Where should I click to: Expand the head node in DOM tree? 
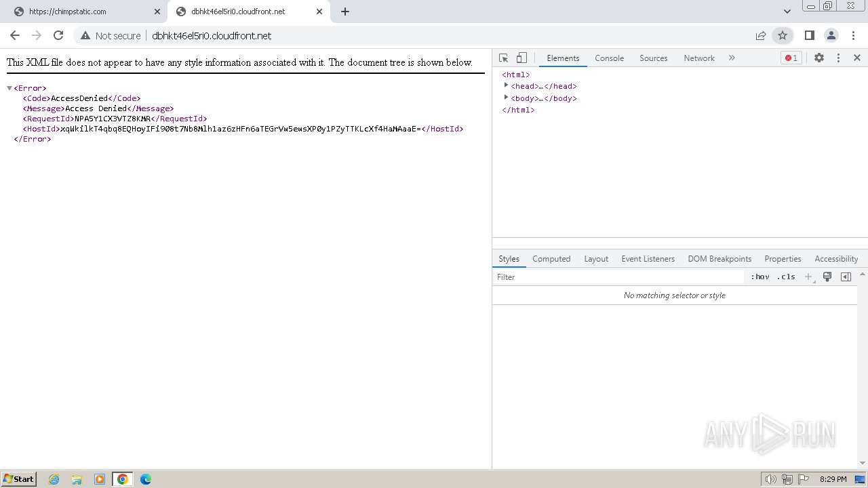click(x=506, y=85)
